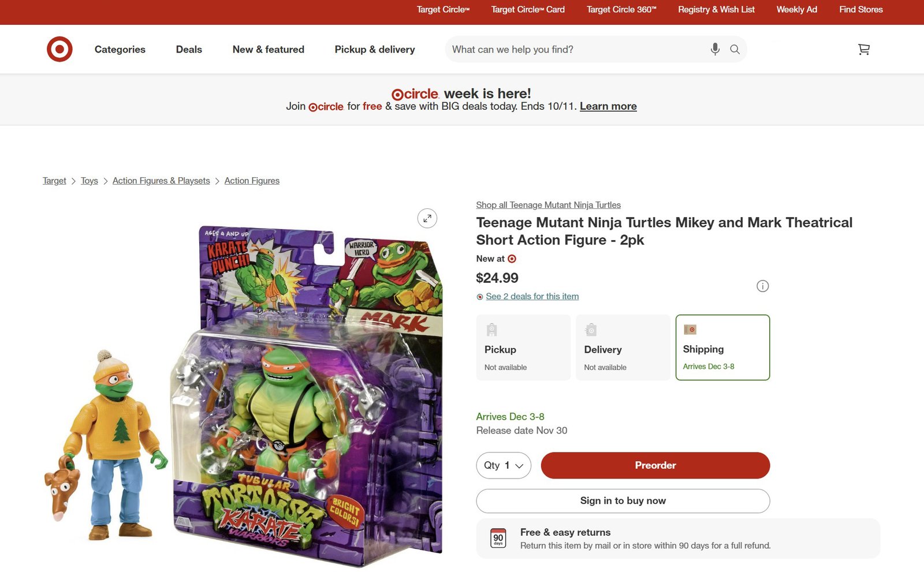Open voice search with the microphone icon
924x572 pixels.
[x=714, y=49]
